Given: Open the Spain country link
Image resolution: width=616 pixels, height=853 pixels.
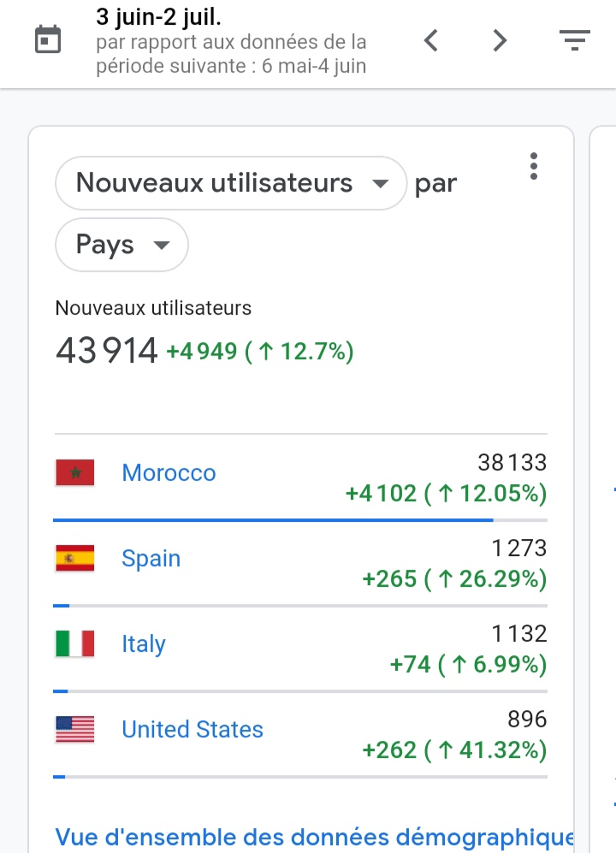Looking at the screenshot, I should 151,559.
